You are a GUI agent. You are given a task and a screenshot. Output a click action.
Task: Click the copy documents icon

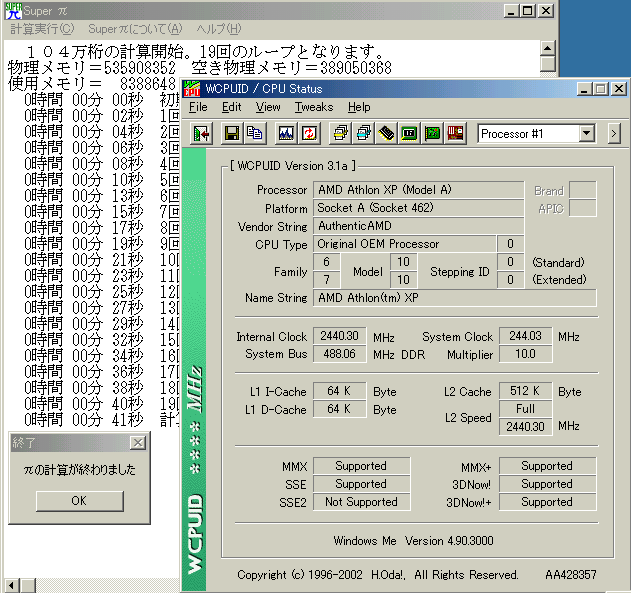click(255, 133)
